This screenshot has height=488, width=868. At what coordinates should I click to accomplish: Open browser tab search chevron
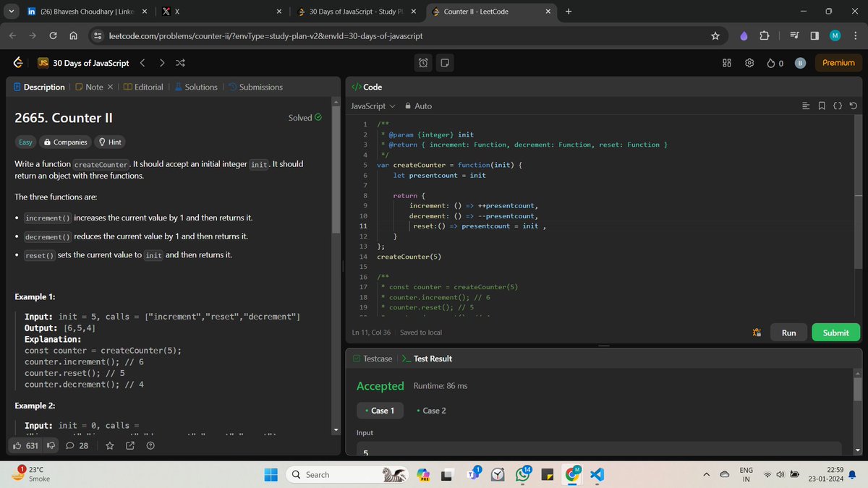[11, 12]
